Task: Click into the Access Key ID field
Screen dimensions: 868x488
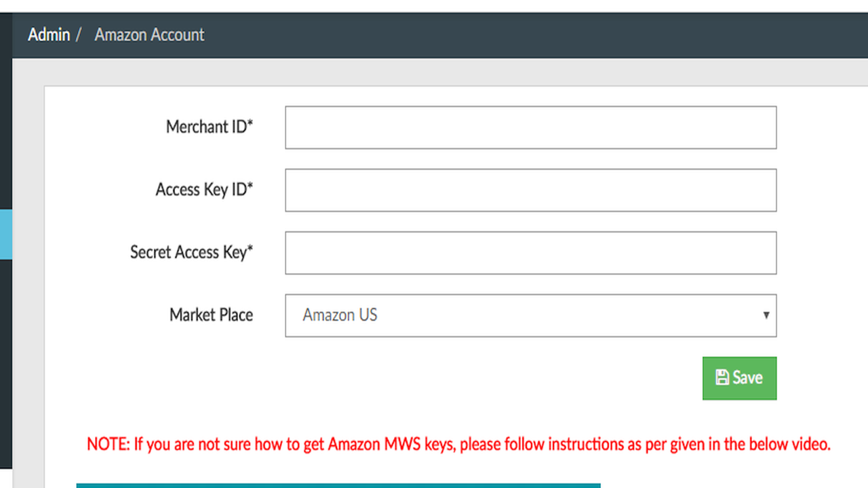Action: pyautogui.click(x=530, y=190)
